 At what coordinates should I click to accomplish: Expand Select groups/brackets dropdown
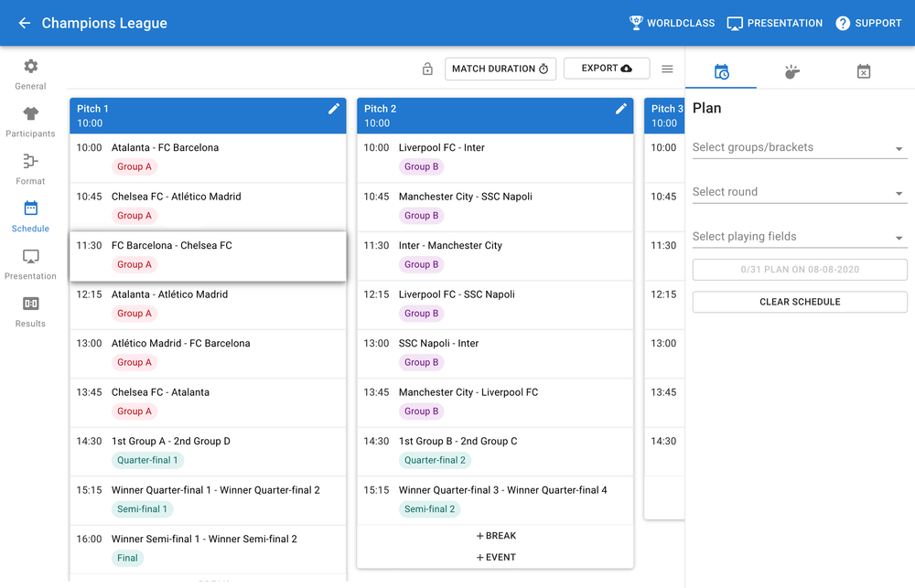[800, 147]
